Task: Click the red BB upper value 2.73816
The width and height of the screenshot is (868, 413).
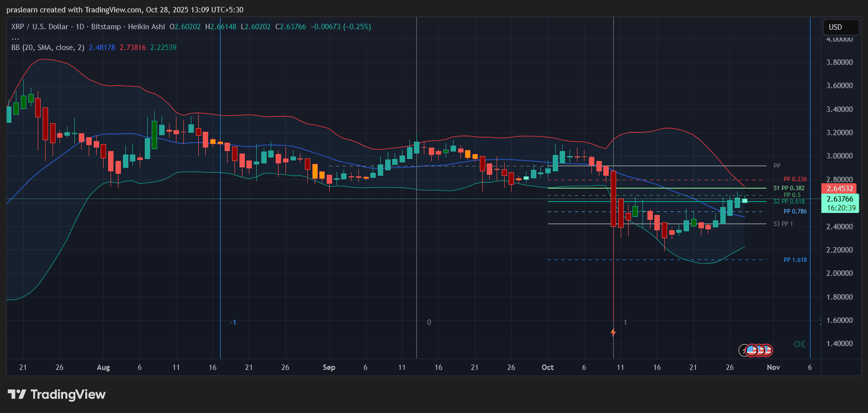Action: [x=133, y=48]
